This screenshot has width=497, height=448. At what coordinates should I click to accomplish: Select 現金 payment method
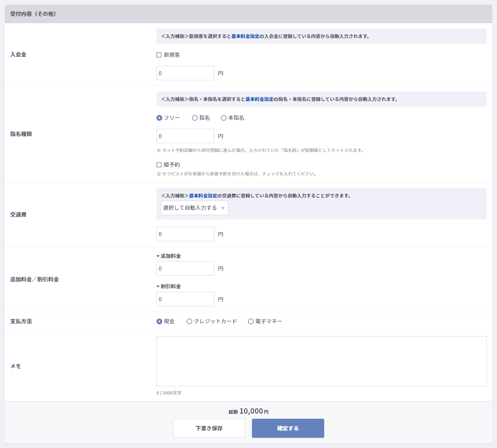point(159,321)
